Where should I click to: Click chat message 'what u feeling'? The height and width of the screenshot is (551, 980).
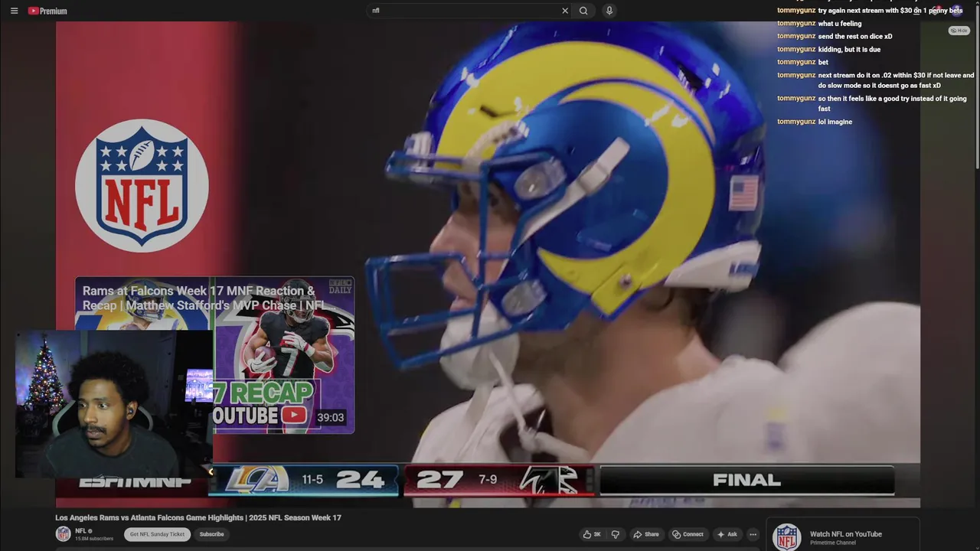pos(840,24)
